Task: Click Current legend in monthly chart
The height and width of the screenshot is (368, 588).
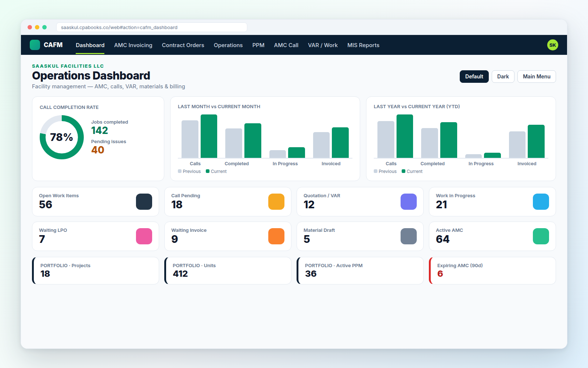Action: coord(216,171)
